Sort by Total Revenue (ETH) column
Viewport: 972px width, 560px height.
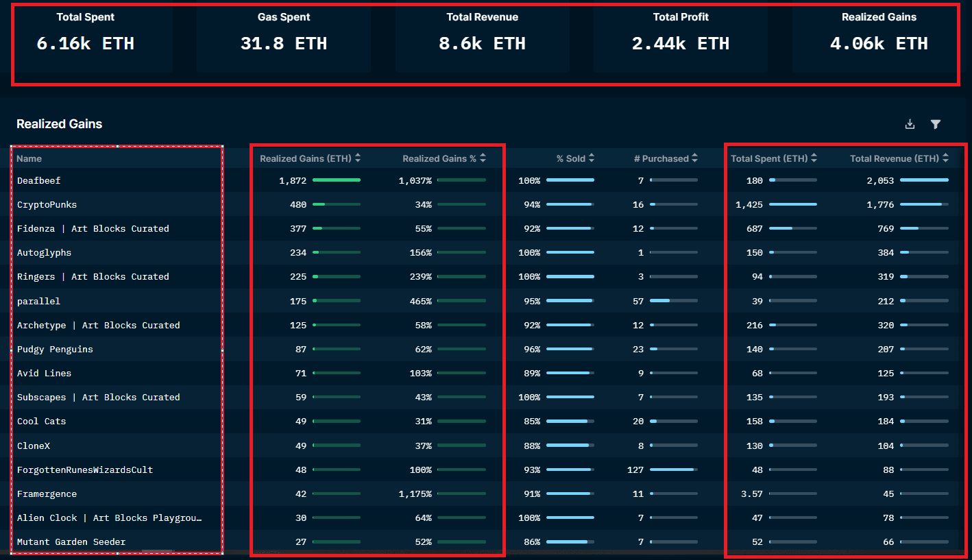click(x=899, y=158)
